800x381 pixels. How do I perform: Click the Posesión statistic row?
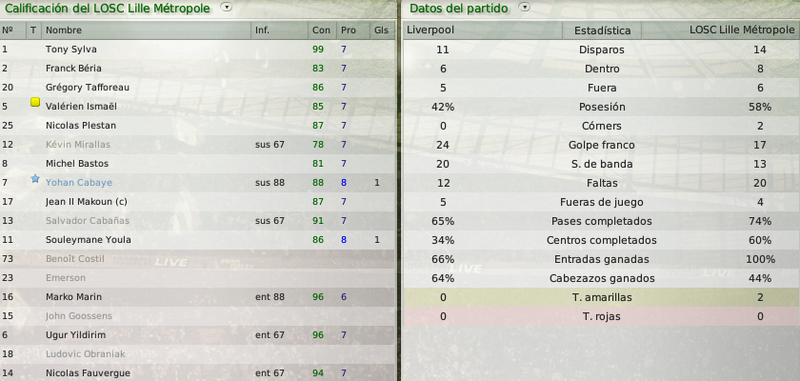tap(602, 107)
